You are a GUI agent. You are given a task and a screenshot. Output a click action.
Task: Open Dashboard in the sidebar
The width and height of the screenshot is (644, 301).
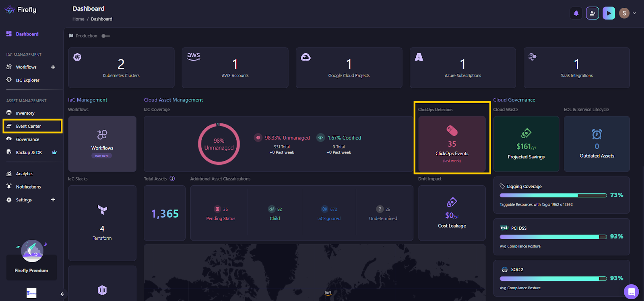[x=27, y=34]
